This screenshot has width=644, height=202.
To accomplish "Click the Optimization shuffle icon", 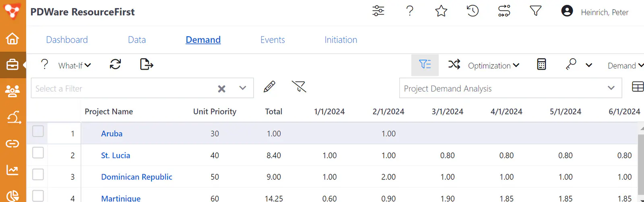I will point(454,65).
